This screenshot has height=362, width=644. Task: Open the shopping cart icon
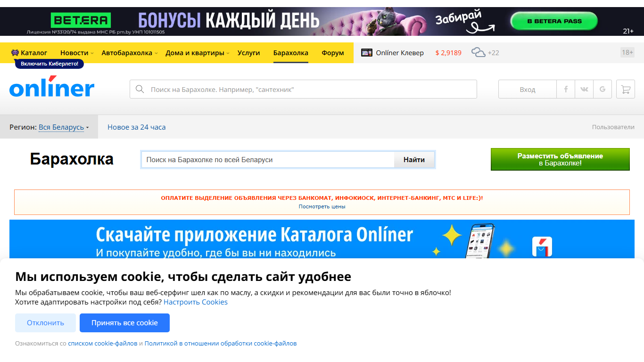click(626, 89)
